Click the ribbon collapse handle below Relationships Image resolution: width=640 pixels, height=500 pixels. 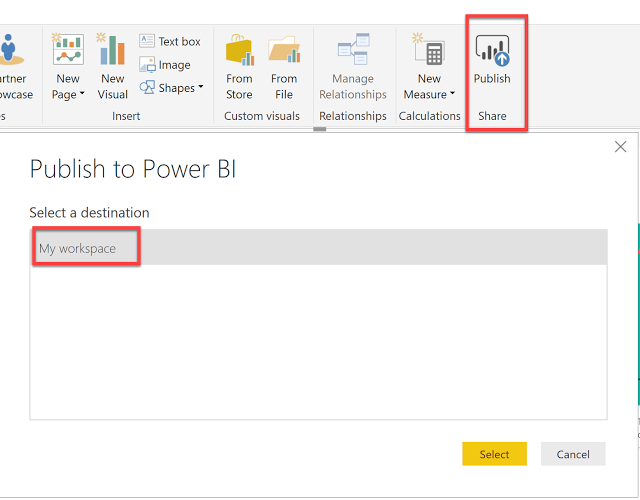[320, 129]
